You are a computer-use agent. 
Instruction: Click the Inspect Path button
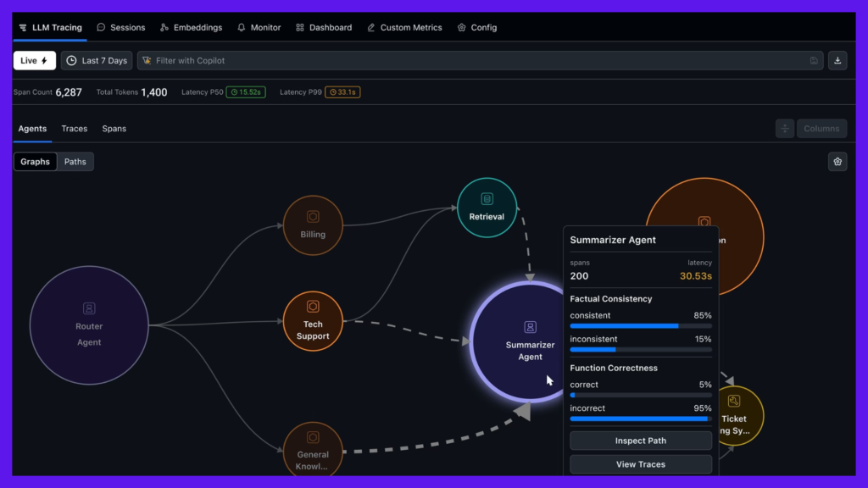click(640, 441)
